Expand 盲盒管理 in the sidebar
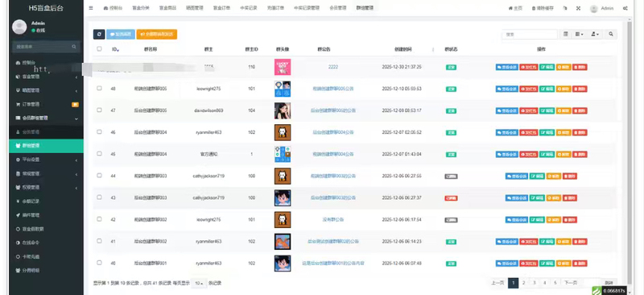The width and height of the screenshot is (644, 295). pyautogui.click(x=46, y=77)
